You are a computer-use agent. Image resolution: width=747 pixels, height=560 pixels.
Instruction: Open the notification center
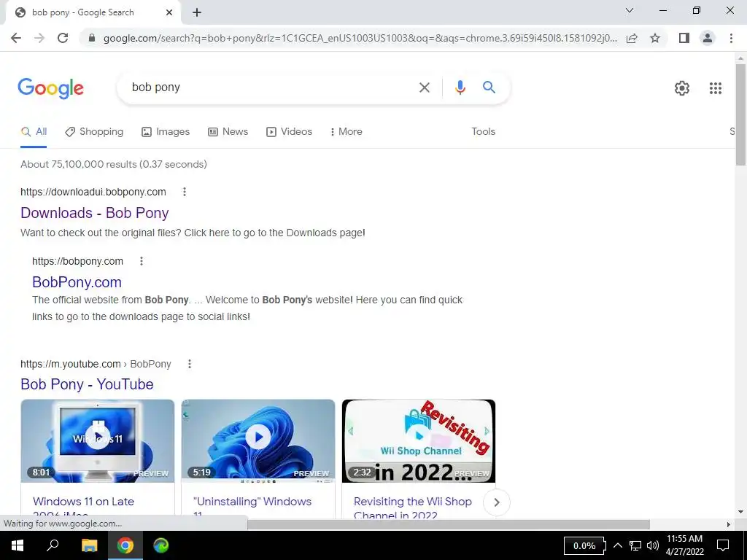(723, 545)
